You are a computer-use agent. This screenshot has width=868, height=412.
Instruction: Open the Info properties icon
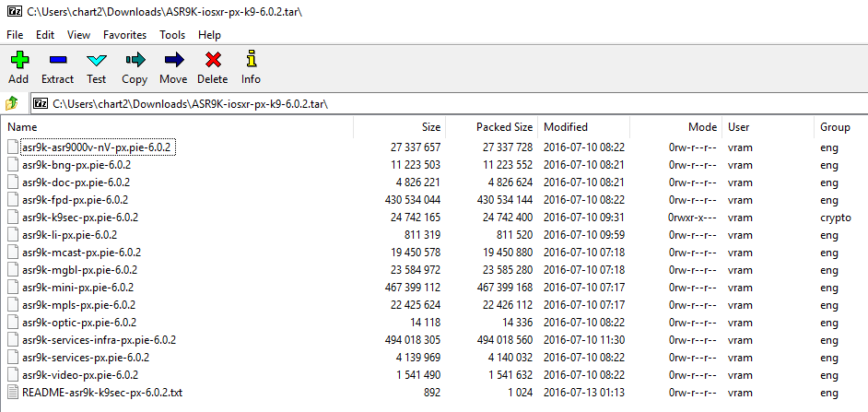pos(251,61)
